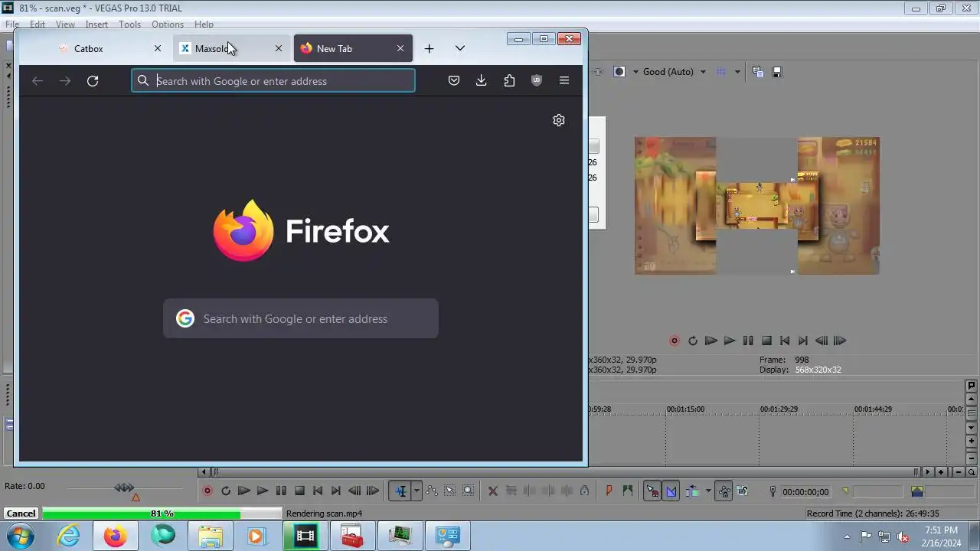Click record button in video preview window
The height and width of the screenshot is (551, 980).
675,341
